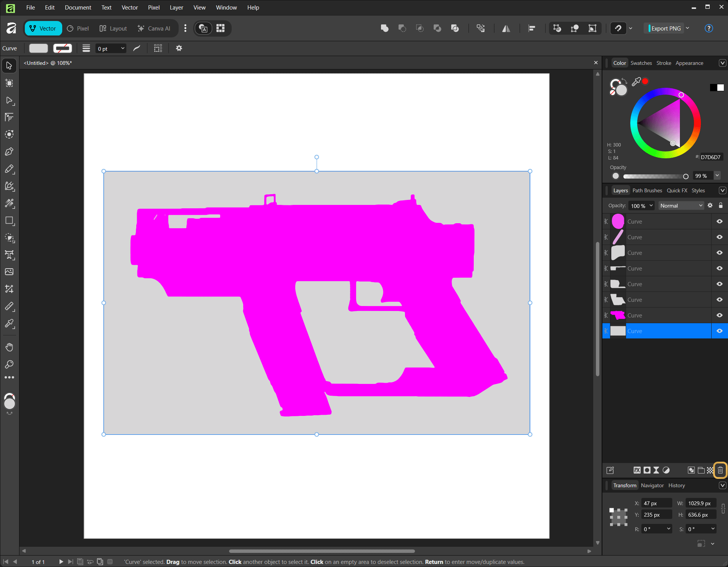
Task: Open the Normal blend mode dropdown
Action: (681, 205)
